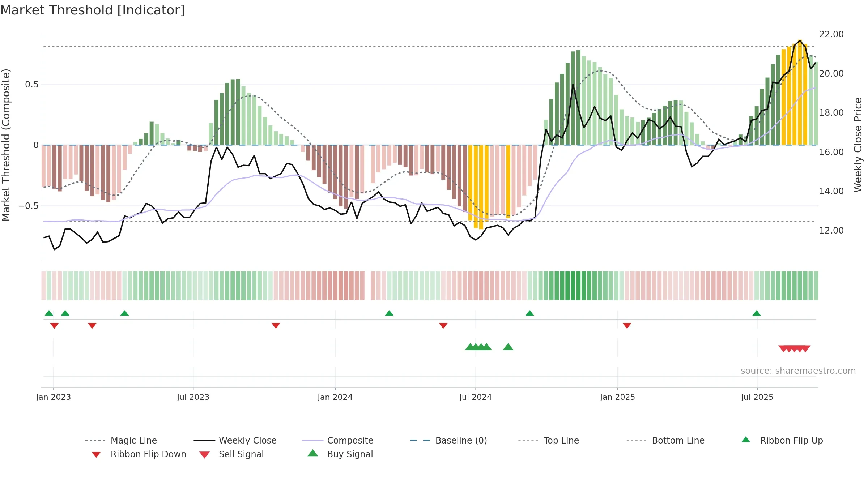
Task: Toggle the Sell Signal legend entry
Action: pyautogui.click(x=231, y=454)
